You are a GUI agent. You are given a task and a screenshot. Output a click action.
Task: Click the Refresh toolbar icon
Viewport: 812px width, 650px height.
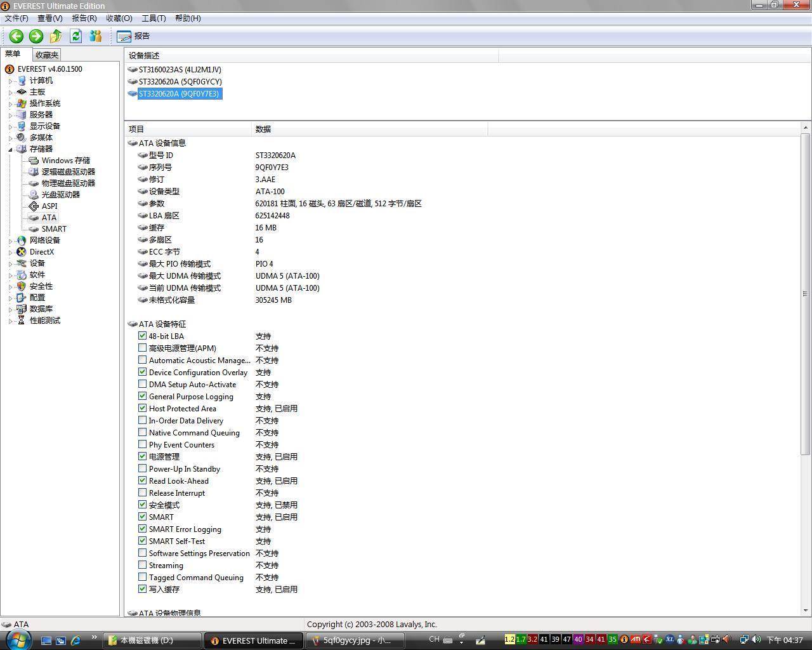click(x=75, y=36)
